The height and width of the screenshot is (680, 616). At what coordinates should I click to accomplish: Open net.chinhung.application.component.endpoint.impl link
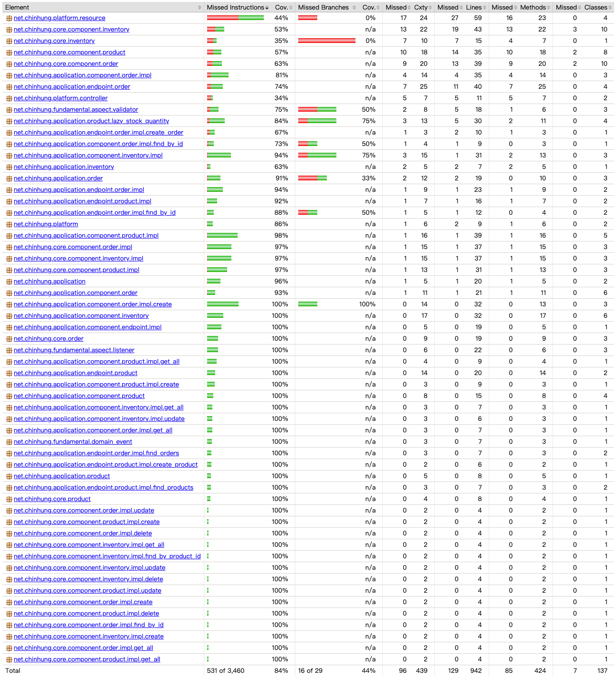click(88, 327)
